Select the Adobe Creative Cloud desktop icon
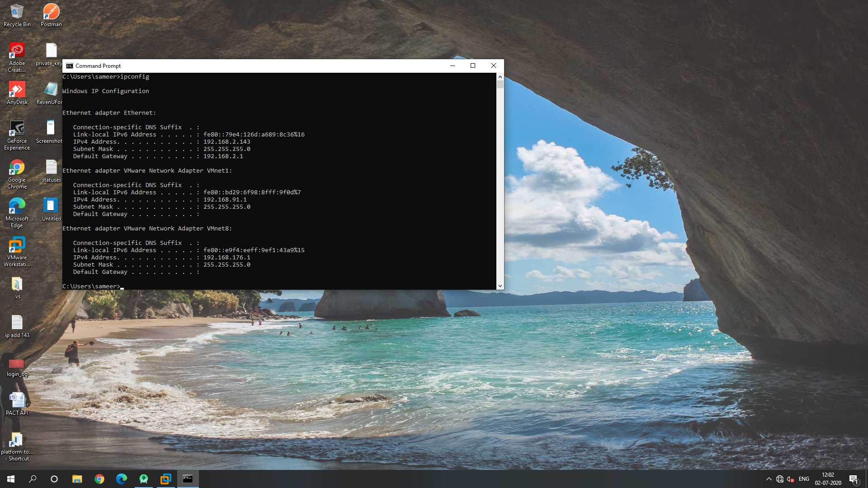This screenshot has height=488, width=868. [x=17, y=57]
